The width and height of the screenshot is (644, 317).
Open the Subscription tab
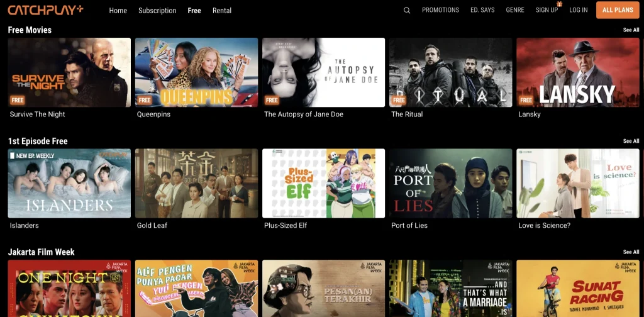click(x=157, y=11)
